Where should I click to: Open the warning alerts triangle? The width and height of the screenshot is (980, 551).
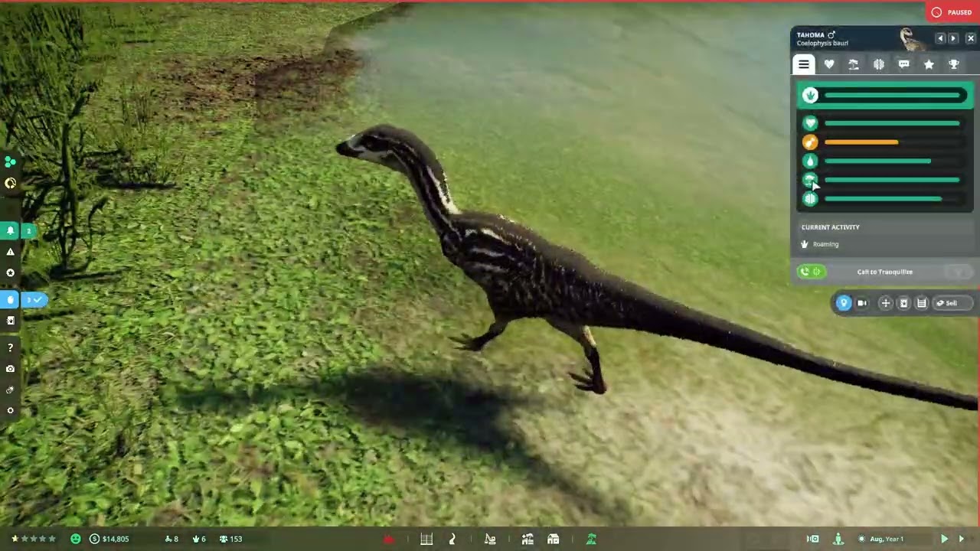[10, 252]
